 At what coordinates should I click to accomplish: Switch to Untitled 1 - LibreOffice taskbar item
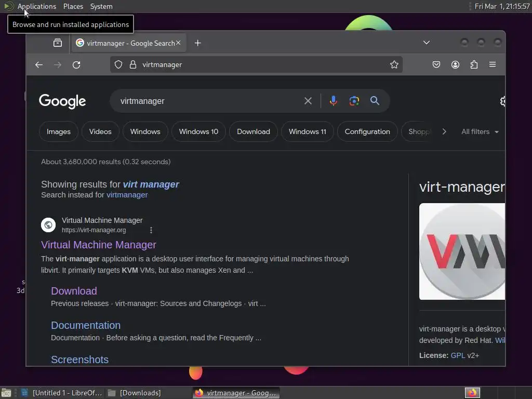pos(62,393)
